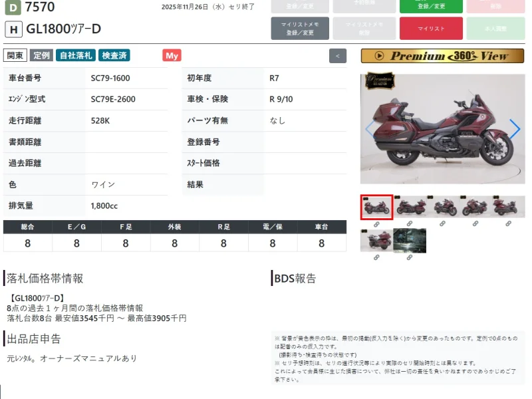Select second thumbnail showing bike facing left
The image size is (532, 399).
pos(410,207)
